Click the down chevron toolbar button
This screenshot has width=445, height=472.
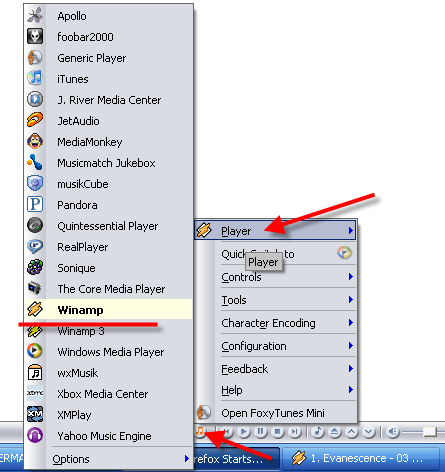click(x=368, y=432)
